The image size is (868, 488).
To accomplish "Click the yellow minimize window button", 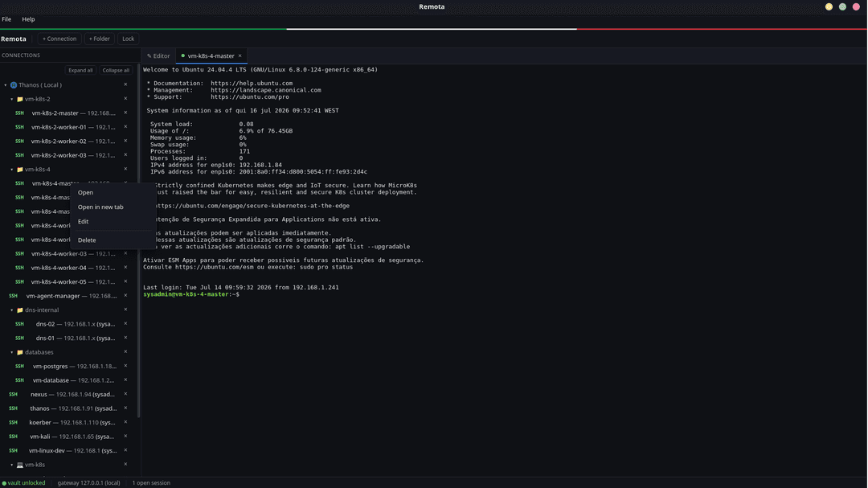I will pyautogui.click(x=829, y=6).
